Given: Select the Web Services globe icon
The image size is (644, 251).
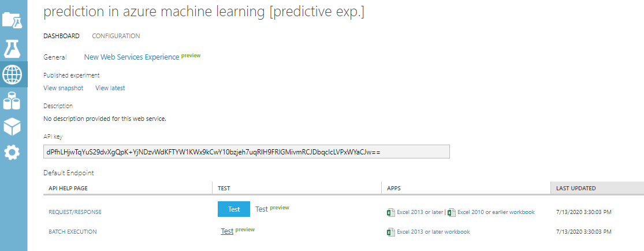Looking at the screenshot, I should point(12,74).
